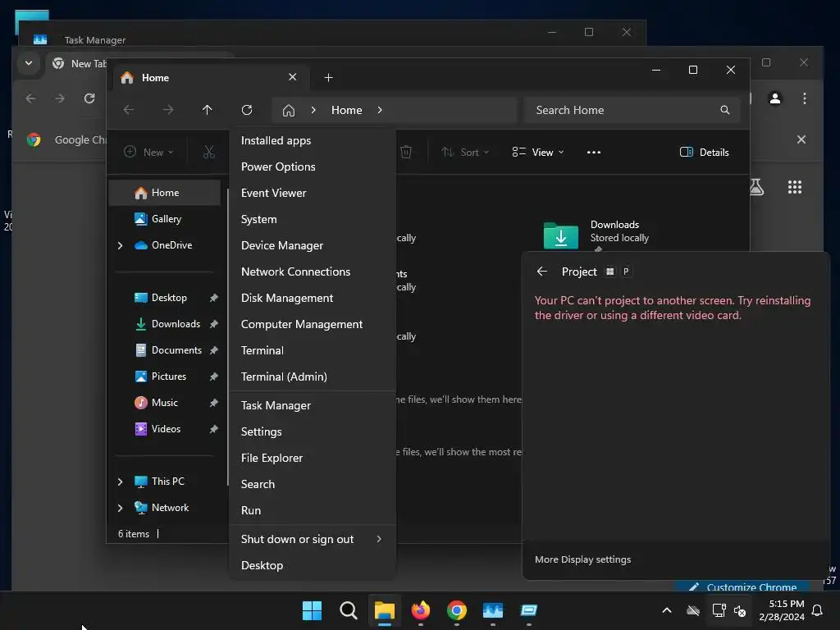
Task: Expand Shut down or sign out submenu
Action: click(313, 540)
